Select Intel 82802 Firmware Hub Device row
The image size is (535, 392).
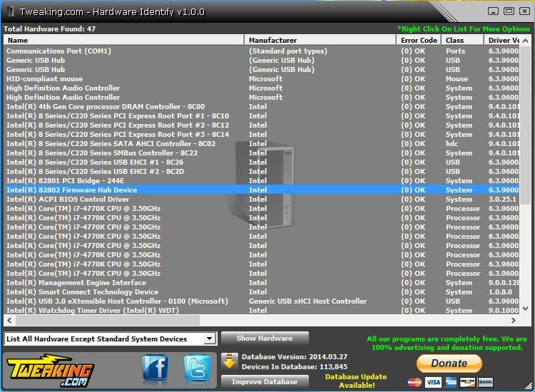point(262,190)
